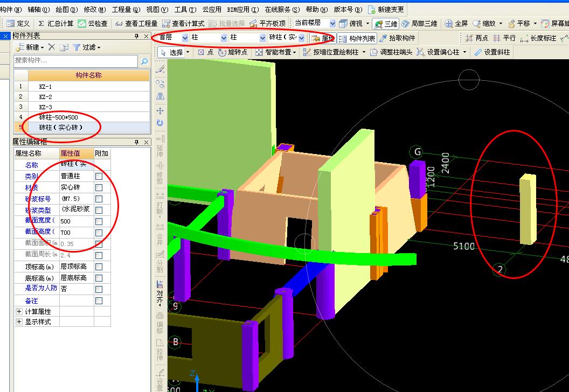Open the first 柱 component type dropdown
This screenshot has height=392, width=569.
point(224,38)
